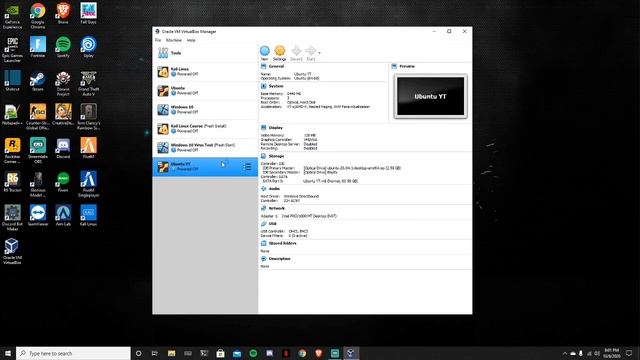
Task: Click Discord desktop shortcut
Action: [x=63, y=148]
